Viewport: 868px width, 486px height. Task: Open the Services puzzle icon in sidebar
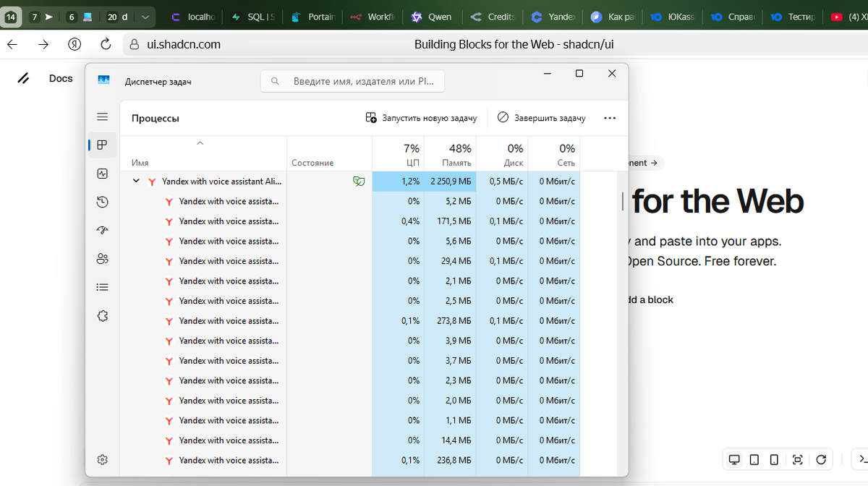(102, 315)
